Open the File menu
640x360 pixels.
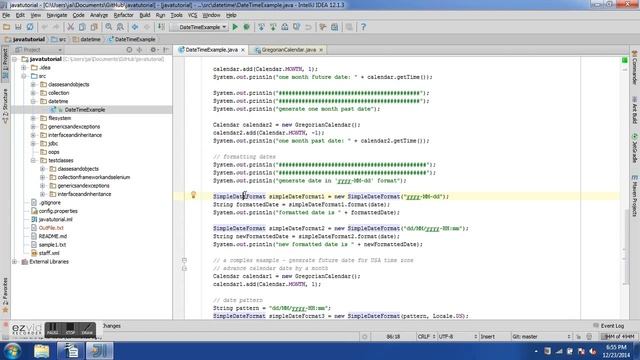point(6,15)
